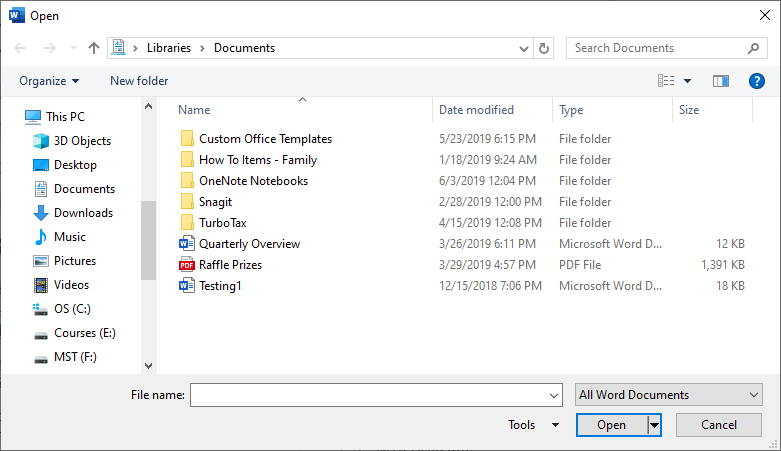Open 3D Objects in the sidebar
The image size is (781, 451).
pos(82,141)
